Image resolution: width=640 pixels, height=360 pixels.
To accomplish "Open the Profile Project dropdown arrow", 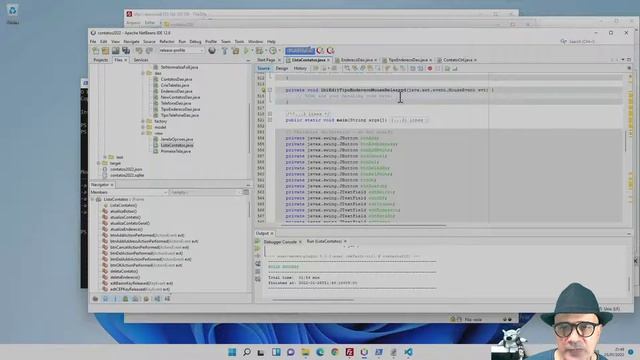I will pos(279,51).
